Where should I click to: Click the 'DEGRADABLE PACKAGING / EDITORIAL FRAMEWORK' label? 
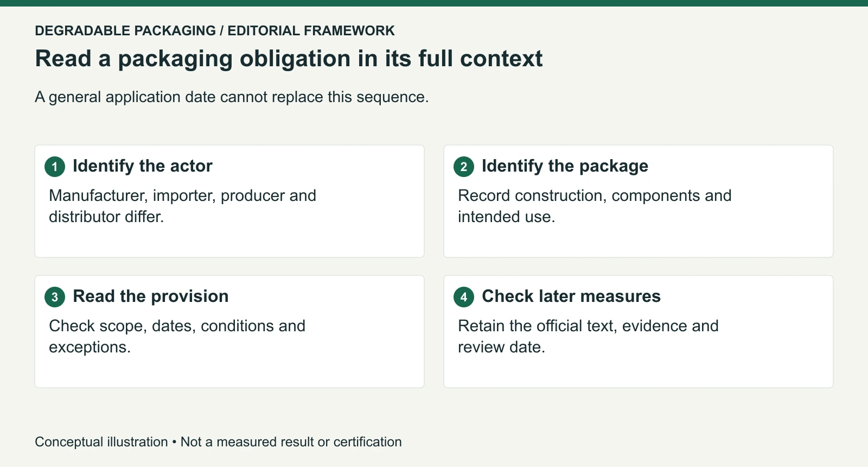click(215, 31)
